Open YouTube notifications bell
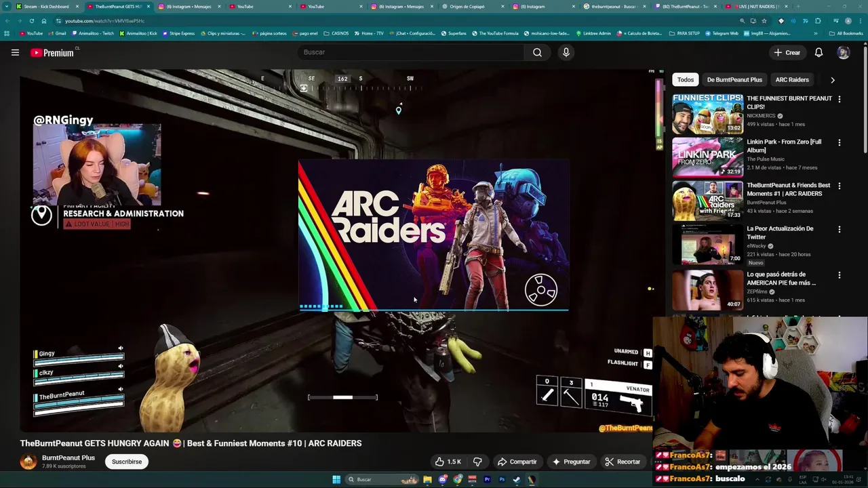 pyautogui.click(x=818, y=52)
